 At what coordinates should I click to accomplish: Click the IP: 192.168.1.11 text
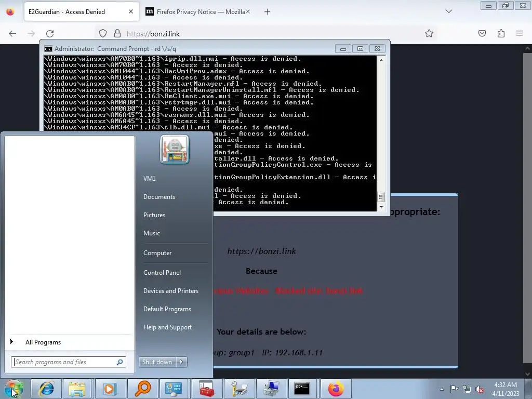pos(292,353)
